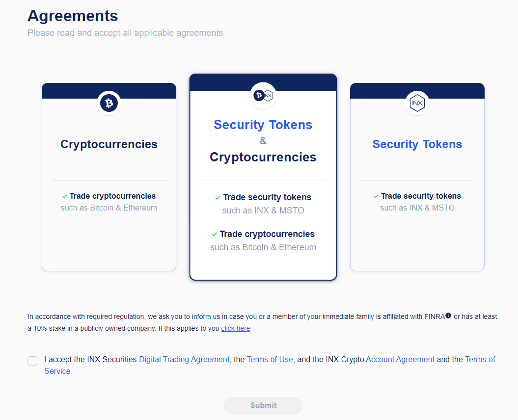Open the Terms of Use link

[270, 359]
